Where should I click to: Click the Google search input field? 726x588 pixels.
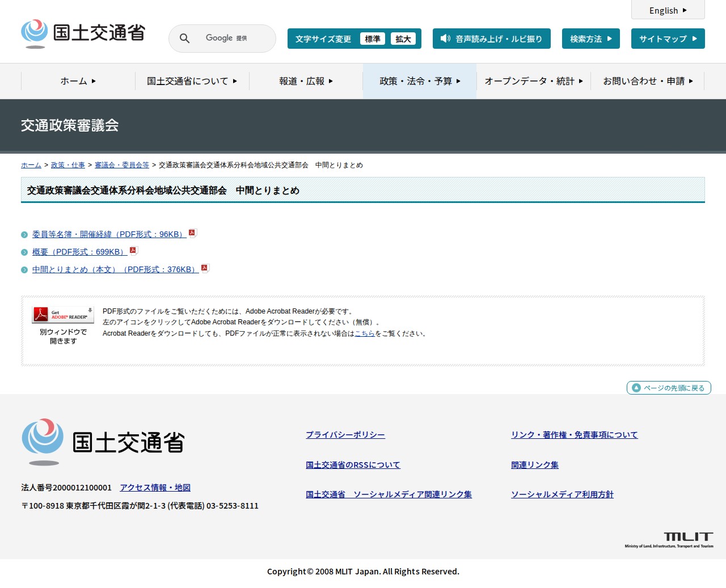tap(233, 39)
